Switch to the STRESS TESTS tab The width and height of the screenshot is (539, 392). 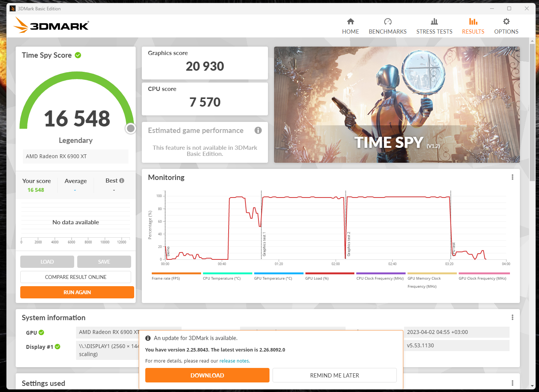coord(434,32)
